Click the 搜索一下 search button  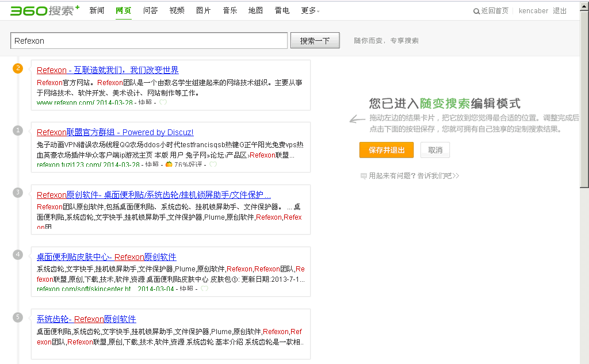(x=315, y=41)
